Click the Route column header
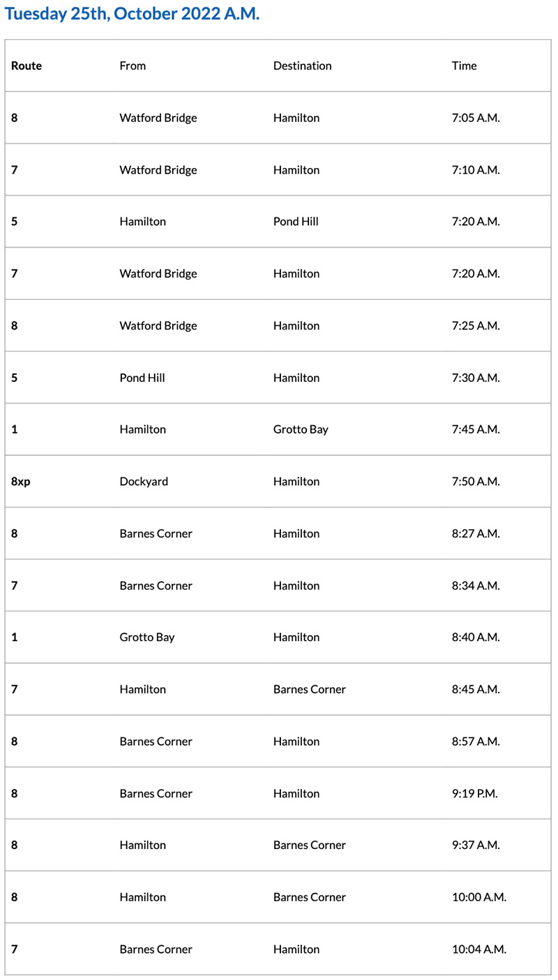The height and width of the screenshot is (980, 558). (x=27, y=66)
